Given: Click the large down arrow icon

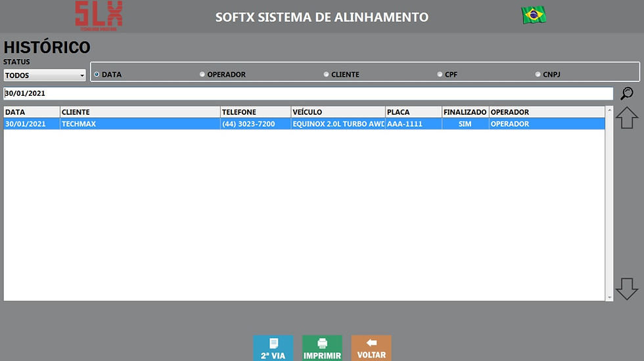Looking at the screenshot, I should point(627,289).
